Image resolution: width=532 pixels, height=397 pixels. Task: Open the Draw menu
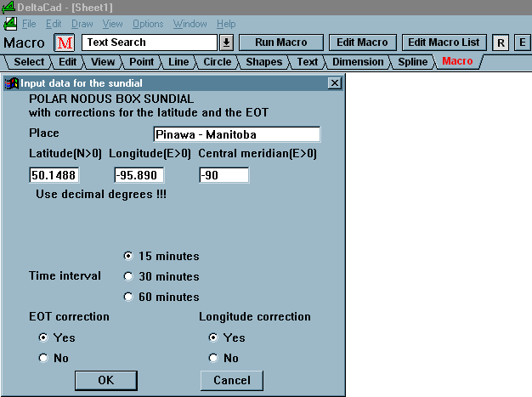click(x=82, y=24)
